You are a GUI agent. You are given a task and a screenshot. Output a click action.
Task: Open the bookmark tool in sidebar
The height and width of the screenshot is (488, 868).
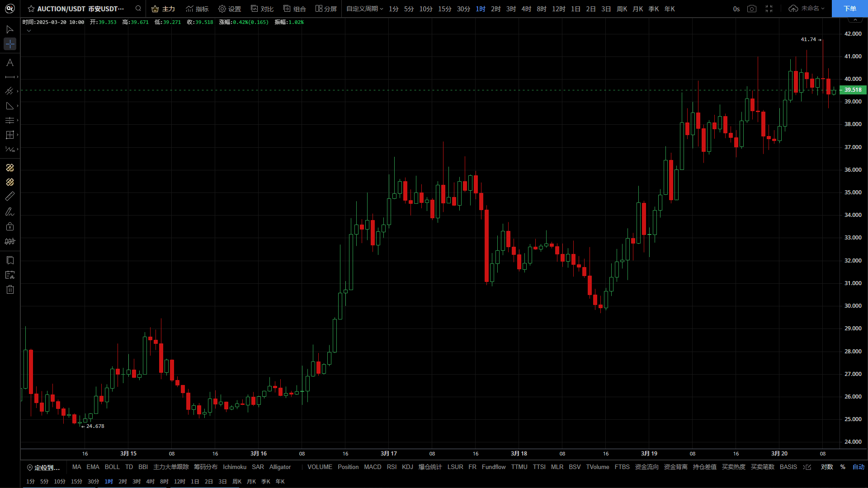point(9,260)
